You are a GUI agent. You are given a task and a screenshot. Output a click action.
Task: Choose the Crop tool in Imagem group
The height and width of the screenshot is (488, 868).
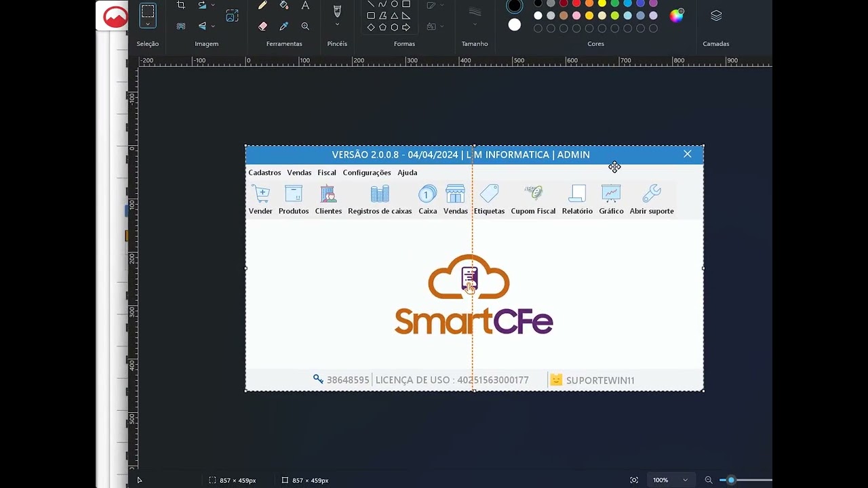(181, 5)
